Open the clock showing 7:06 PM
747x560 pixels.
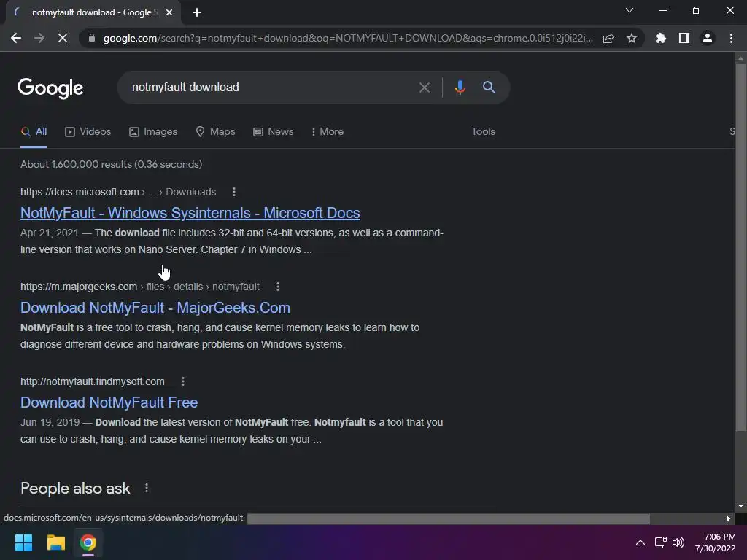coord(715,542)
